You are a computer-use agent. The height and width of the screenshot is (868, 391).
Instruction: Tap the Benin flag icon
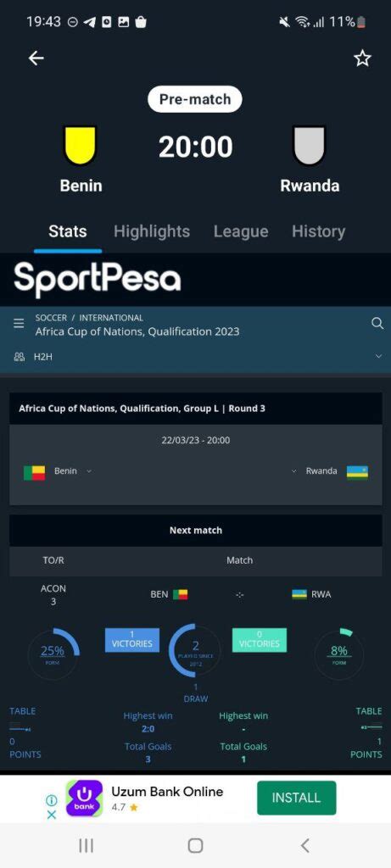click(x=34, y=473)
